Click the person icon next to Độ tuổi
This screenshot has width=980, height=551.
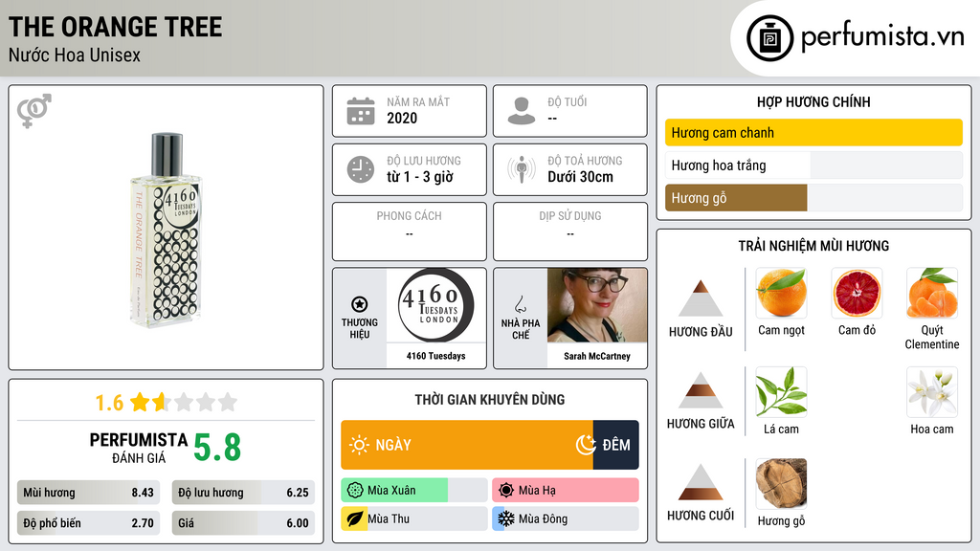[522, 111]
